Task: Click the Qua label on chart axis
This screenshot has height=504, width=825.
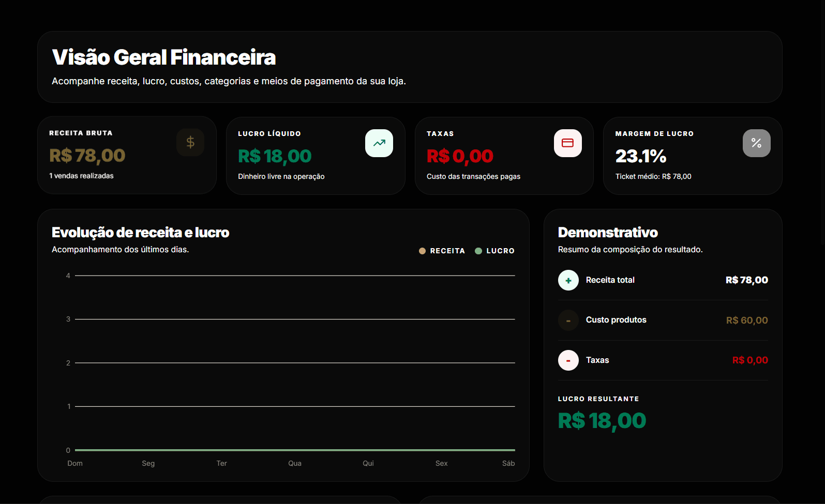Action: tap(295, 463)
